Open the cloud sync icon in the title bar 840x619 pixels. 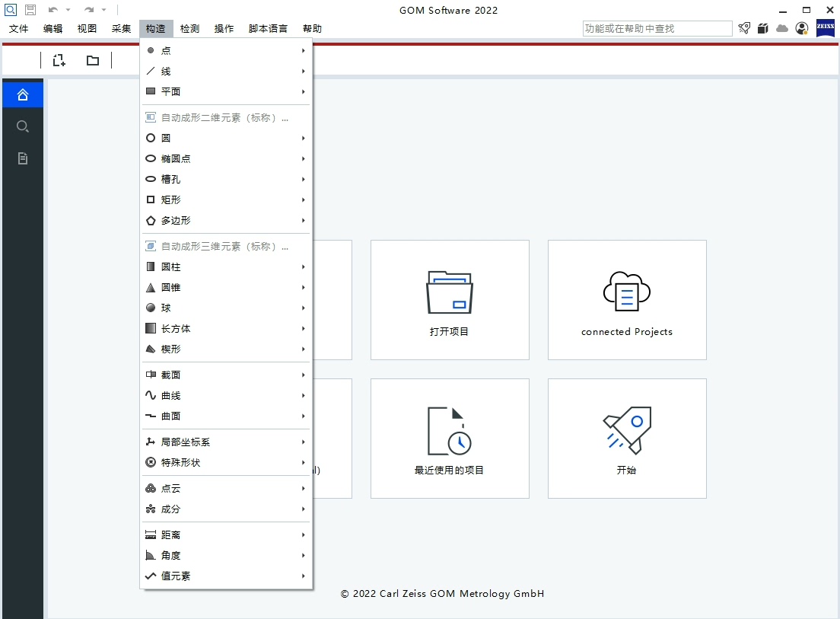[x=782, y=28]
